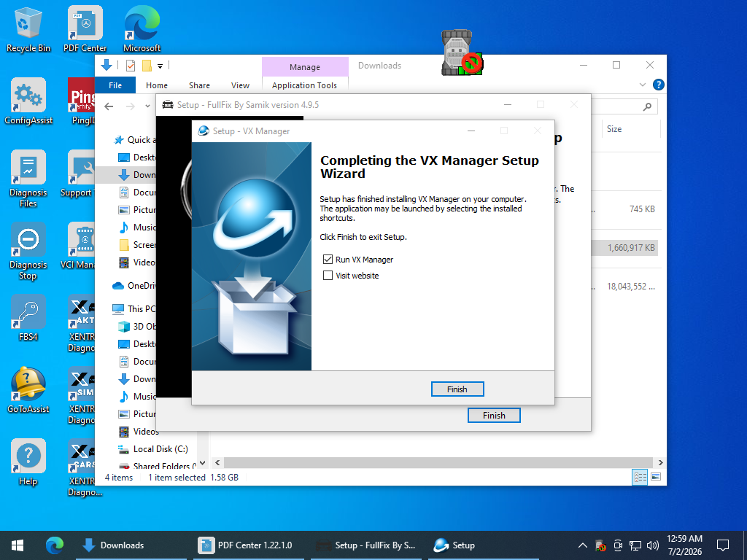Open the File tab in Explorer
747x560 pixels.
(115, 85)
